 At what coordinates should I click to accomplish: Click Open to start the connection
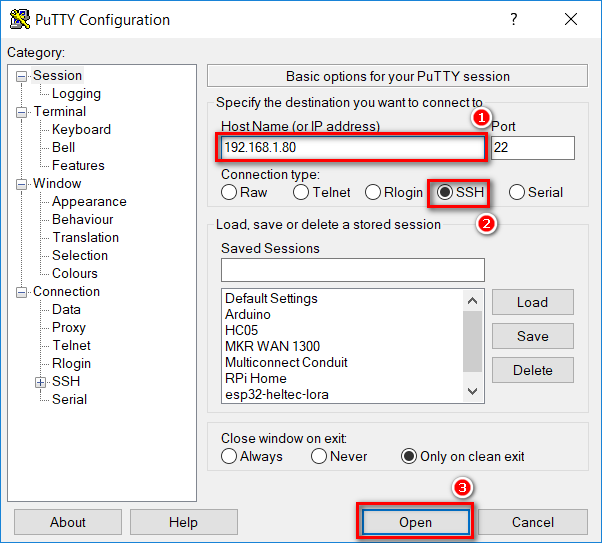pyautogui.click(x=415, y=522)
